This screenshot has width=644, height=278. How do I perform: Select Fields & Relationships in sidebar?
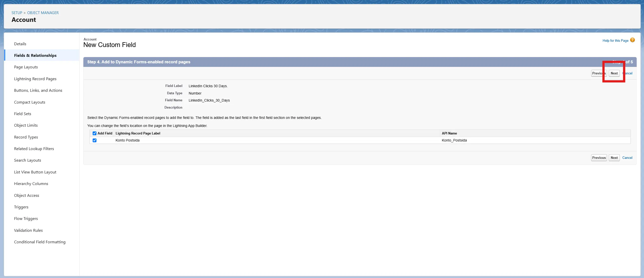(x=35, y=55)
